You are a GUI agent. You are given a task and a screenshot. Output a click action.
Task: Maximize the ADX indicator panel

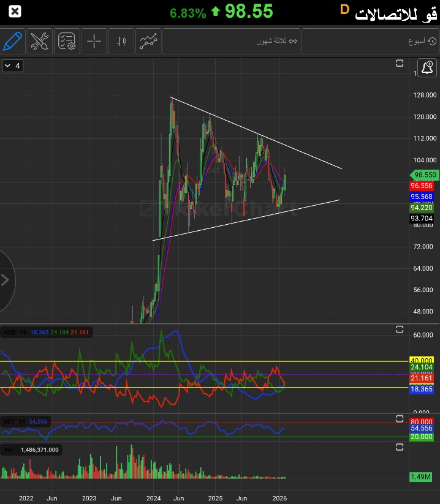click(400, 329)
